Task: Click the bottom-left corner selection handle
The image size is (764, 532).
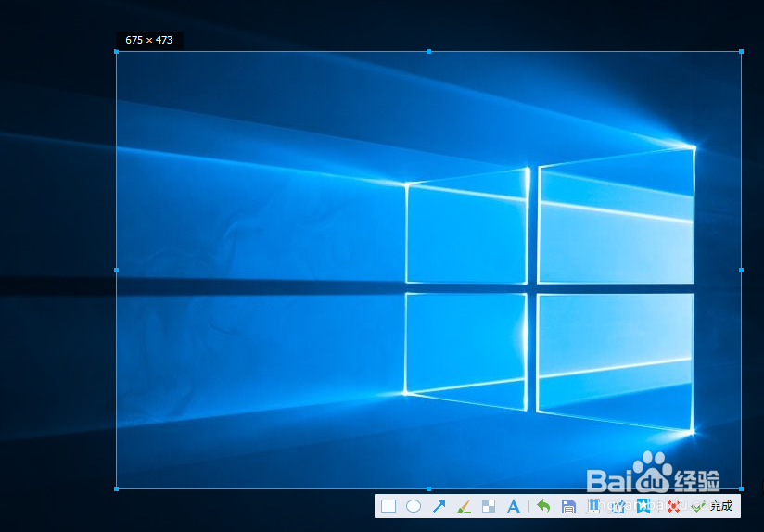Action: point(117,488)
